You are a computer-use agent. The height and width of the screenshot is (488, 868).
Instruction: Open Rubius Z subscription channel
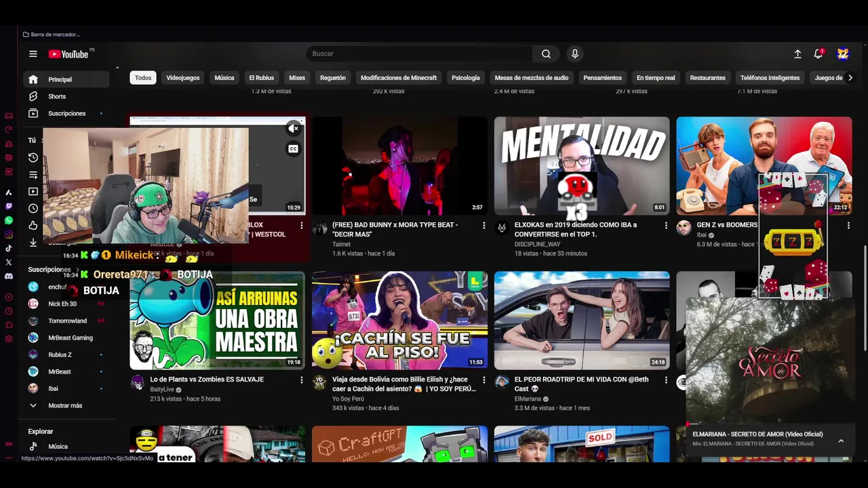[x=66, y=354]
